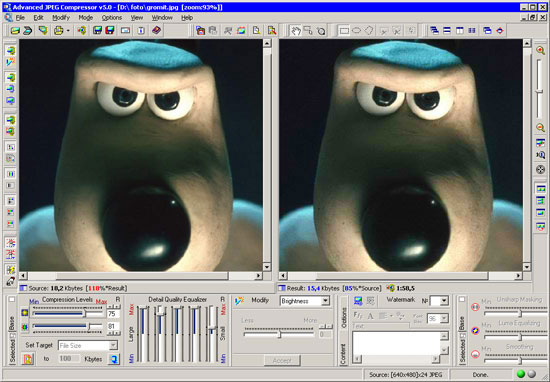550x382 pixels.
Task: Click the tile horizontally windows icon
Action: (447, 31)
